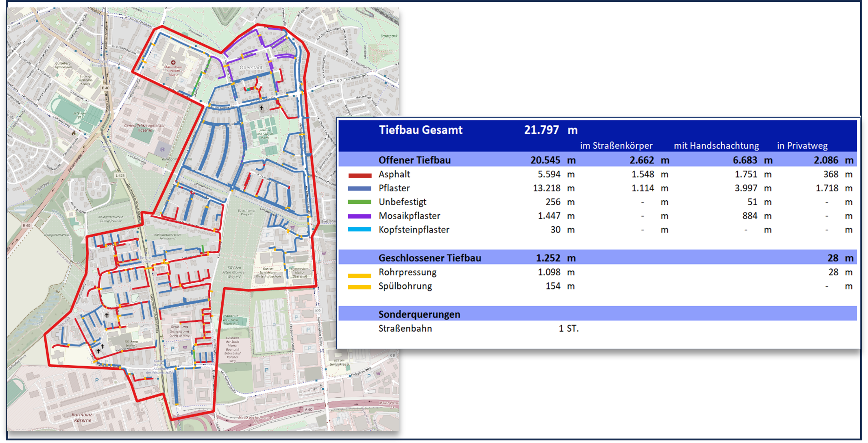Click the yellow Rohrpressung legend swatch
The height and width of the screenshot is (443, 868).
360,276
